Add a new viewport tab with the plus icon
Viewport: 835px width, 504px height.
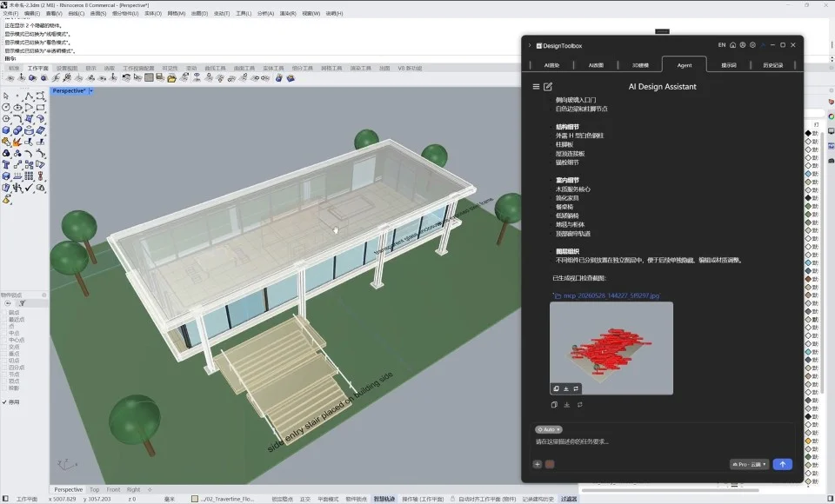(150, 489)
